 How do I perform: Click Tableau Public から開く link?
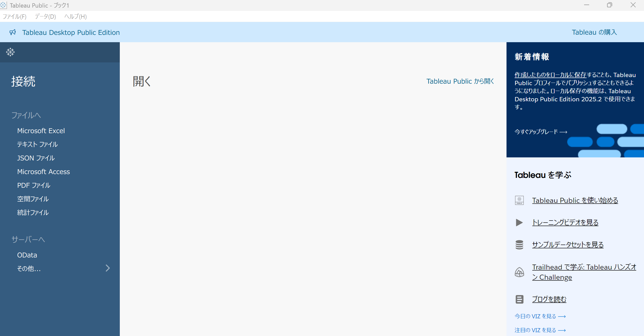point(460,81)
